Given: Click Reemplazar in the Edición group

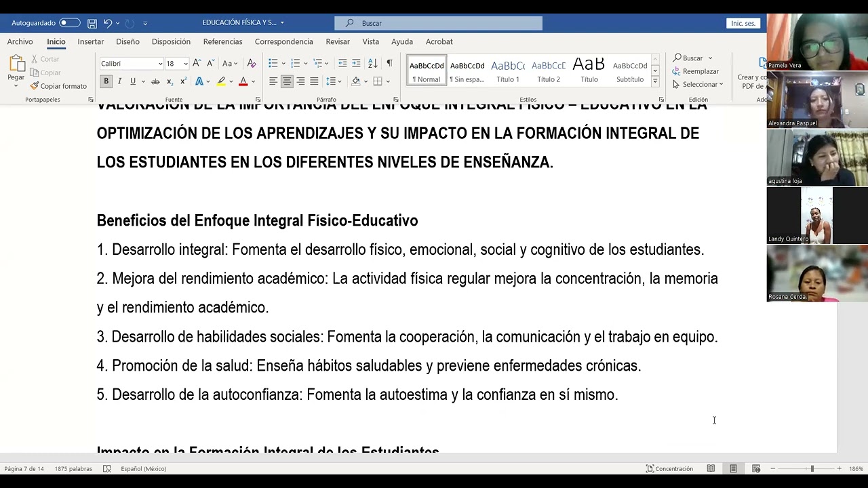Looking at the screenshot, I should (x=696, y=71).
